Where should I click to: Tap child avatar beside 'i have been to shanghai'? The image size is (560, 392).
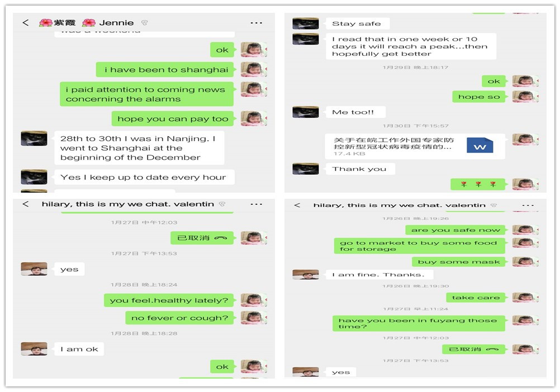(254, 70)
